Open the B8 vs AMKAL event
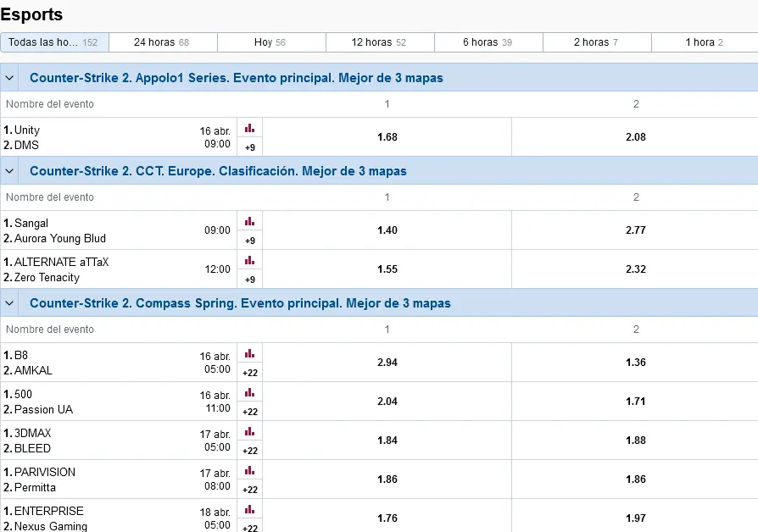The image size is (758, 532). point(119,363)
